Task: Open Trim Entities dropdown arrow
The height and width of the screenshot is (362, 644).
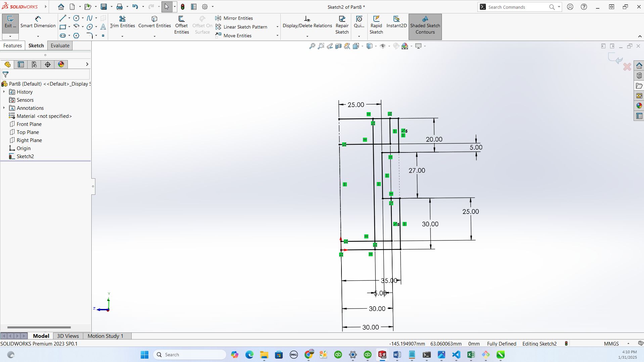Action: tap(122, 36)
